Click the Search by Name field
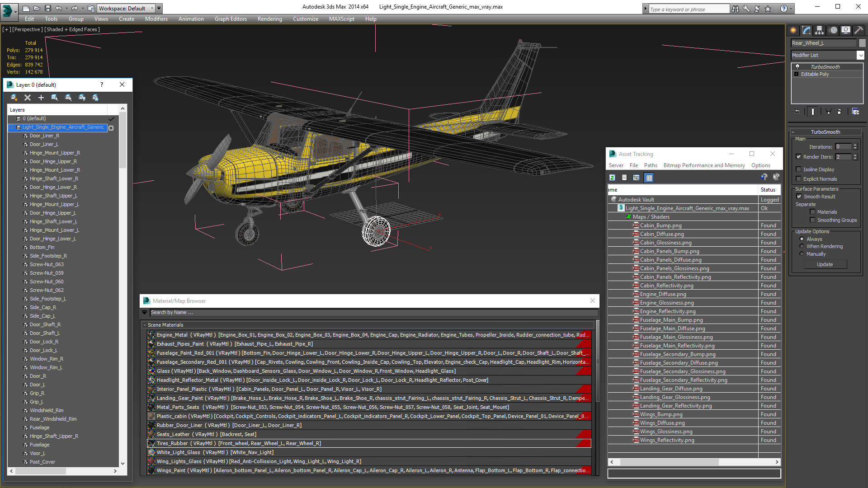 pos(373,312)
